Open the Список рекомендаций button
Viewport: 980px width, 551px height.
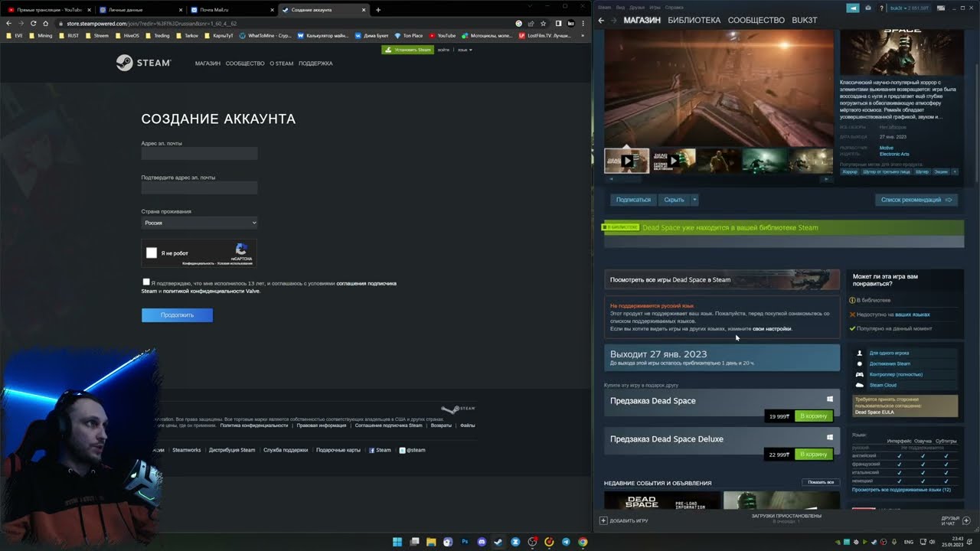(x=916, y=200)
